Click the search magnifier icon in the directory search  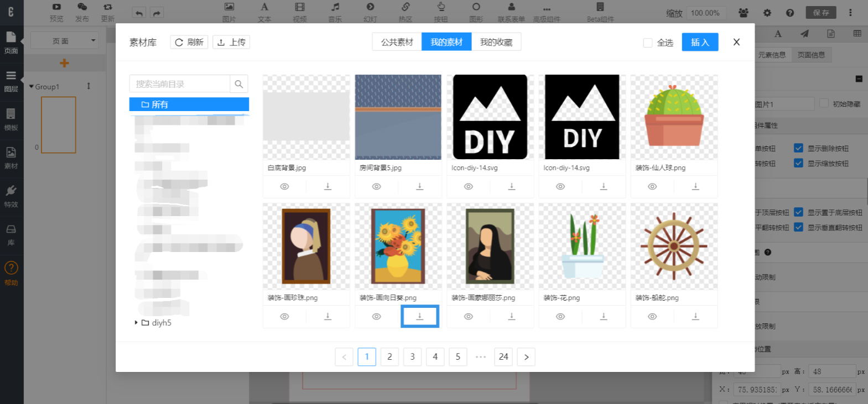pyautogui.click(x=238, y=84)
